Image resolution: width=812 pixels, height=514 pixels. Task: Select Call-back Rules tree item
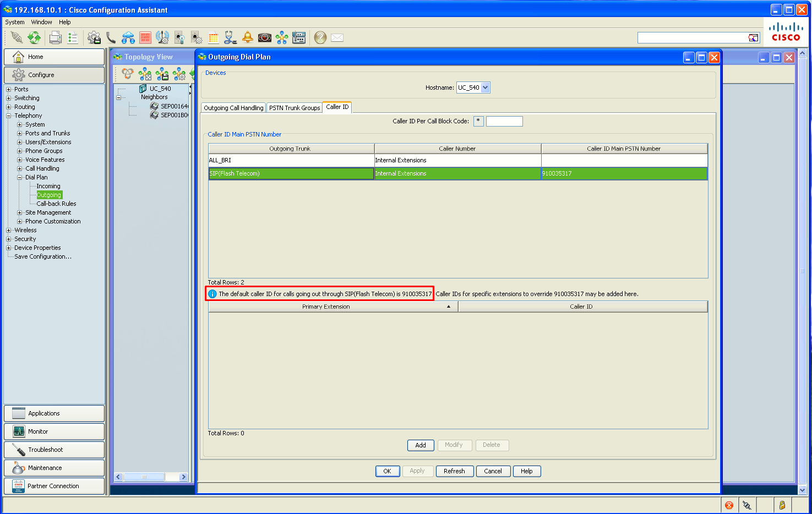click(x=56, y=204)
